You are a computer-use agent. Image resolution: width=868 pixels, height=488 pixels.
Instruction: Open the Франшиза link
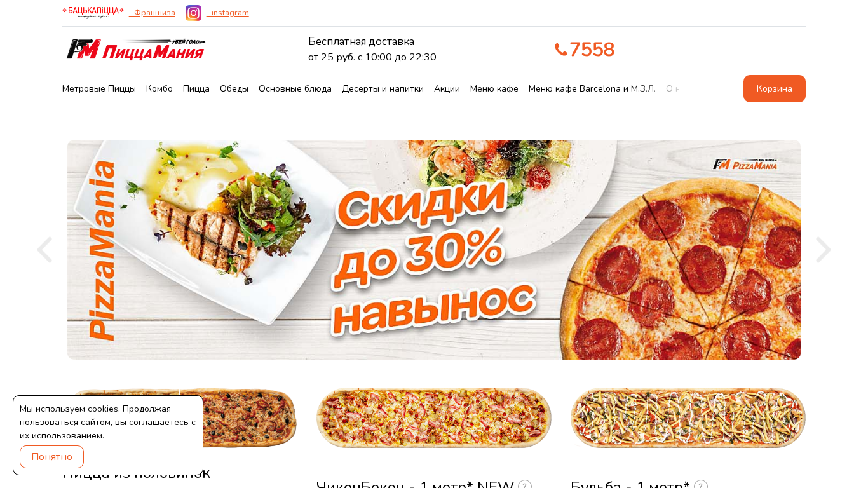[x=152, y=13]
